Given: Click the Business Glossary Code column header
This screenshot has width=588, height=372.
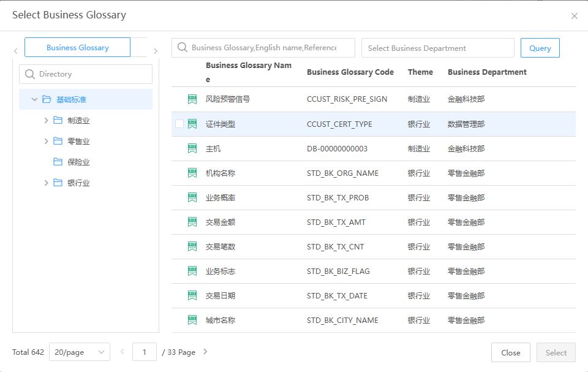Looking at the screenshot, I should [x=350, y=72].
